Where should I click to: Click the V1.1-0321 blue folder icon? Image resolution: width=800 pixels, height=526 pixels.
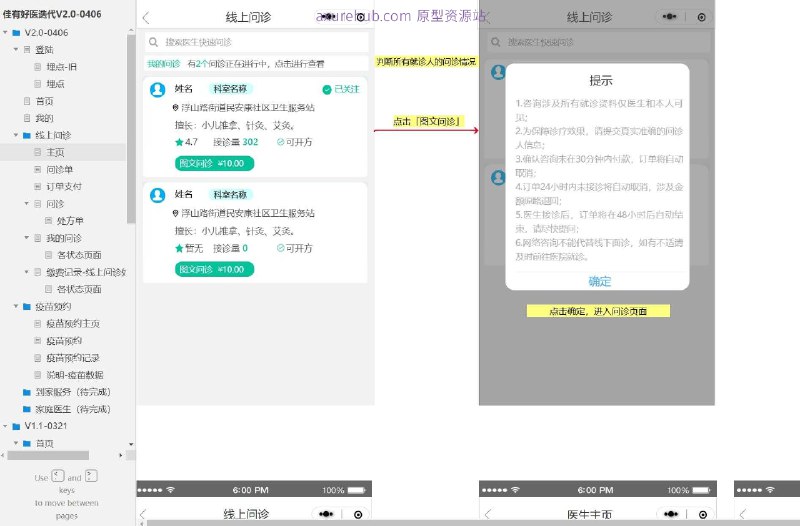pyautogui.click(x=16, y=426)
